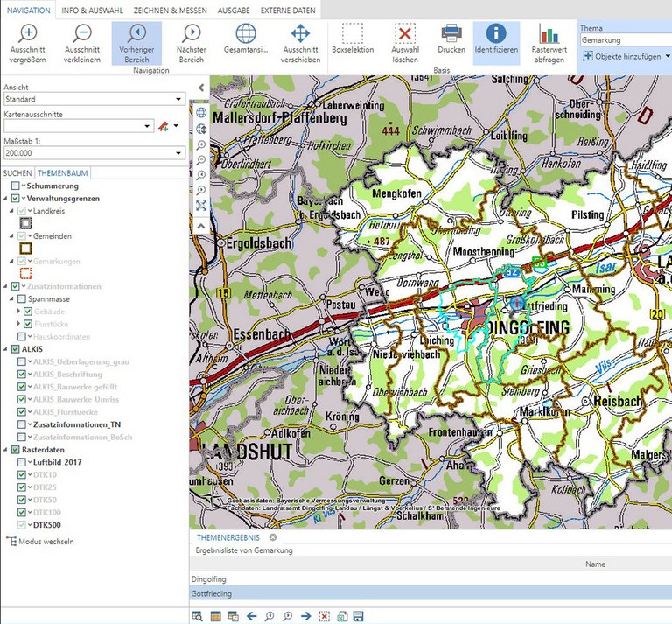Enable the Spannmasse checkbox
This screenshot has height=624, width=672.
coord(22,298)
